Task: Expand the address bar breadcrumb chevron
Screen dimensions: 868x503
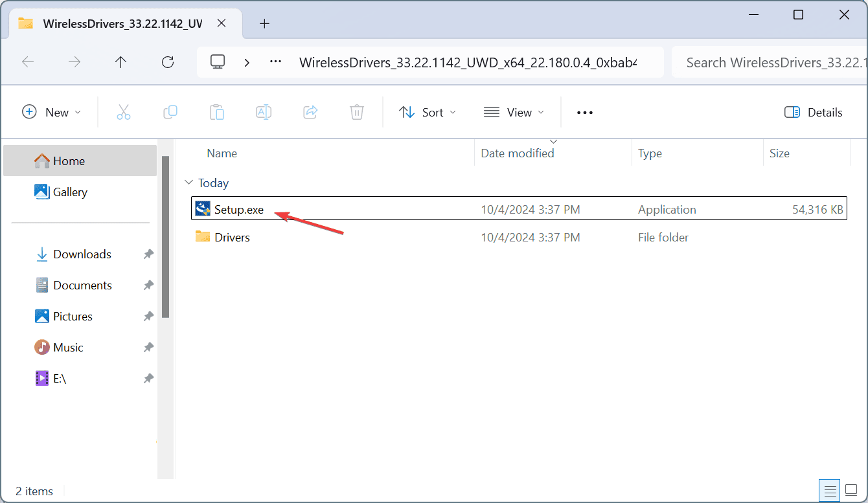Action: (x=247, y=62)
